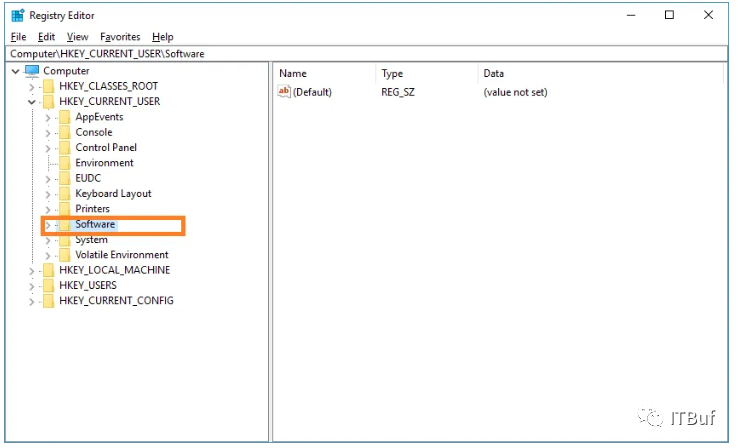Click the Console folder icon
Image resolution: width=738 pixels, height=448 pixels.
(x=64, y=133)
